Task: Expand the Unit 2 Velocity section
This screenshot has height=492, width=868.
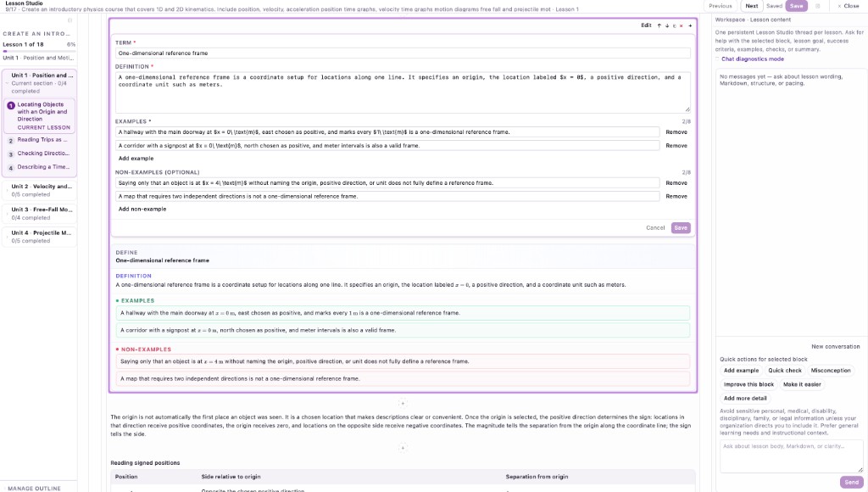Action: tap(39, 190)
